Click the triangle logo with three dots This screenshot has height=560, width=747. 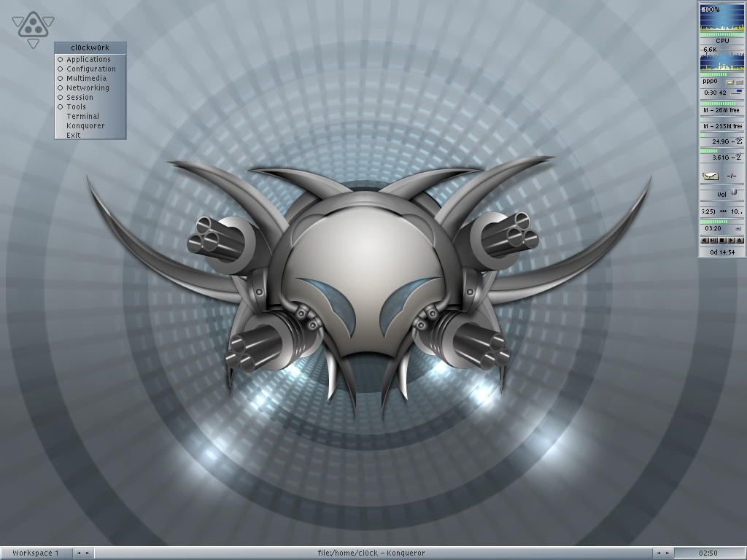(33, 28)
